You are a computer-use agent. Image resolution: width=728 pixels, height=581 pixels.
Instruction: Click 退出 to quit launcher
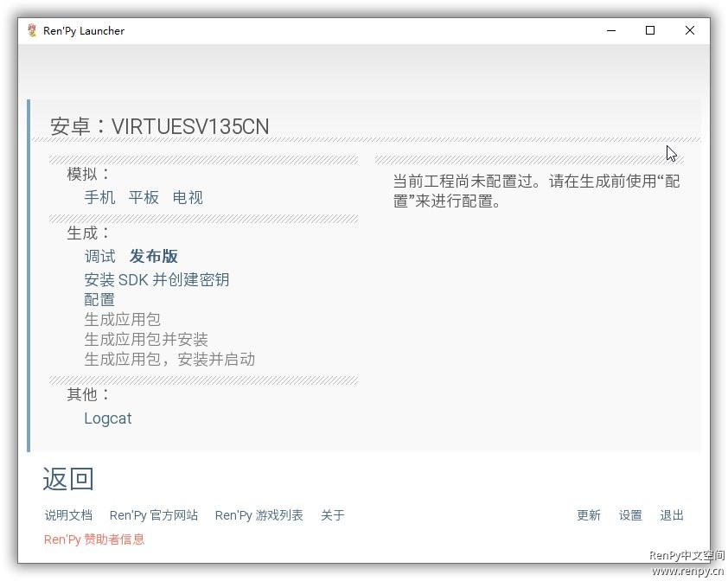pyautogui.click(x=672, y=515)
